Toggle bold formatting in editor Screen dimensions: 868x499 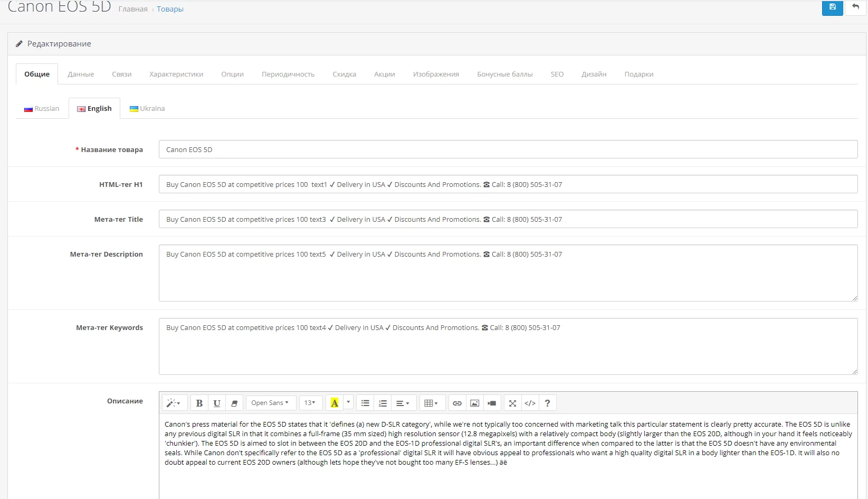point(199,403)
